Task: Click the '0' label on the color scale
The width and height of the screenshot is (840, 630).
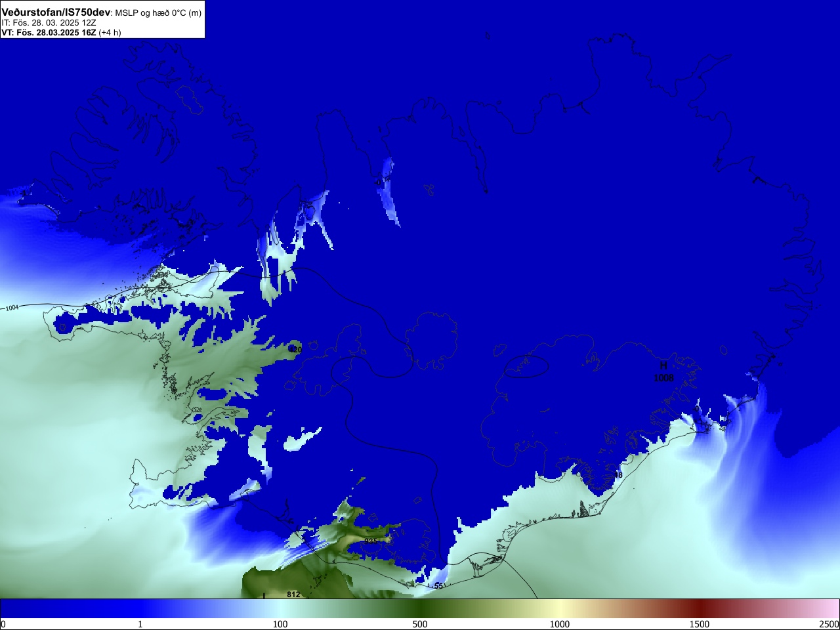Action: [x=3, y=624]
